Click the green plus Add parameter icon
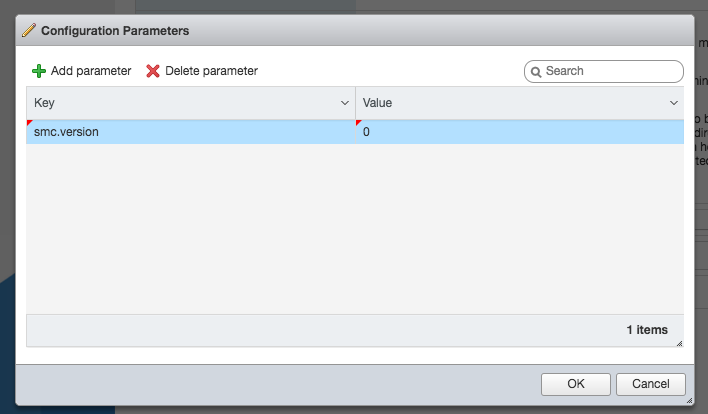708x414 pixels. click(x=39, y=71)
